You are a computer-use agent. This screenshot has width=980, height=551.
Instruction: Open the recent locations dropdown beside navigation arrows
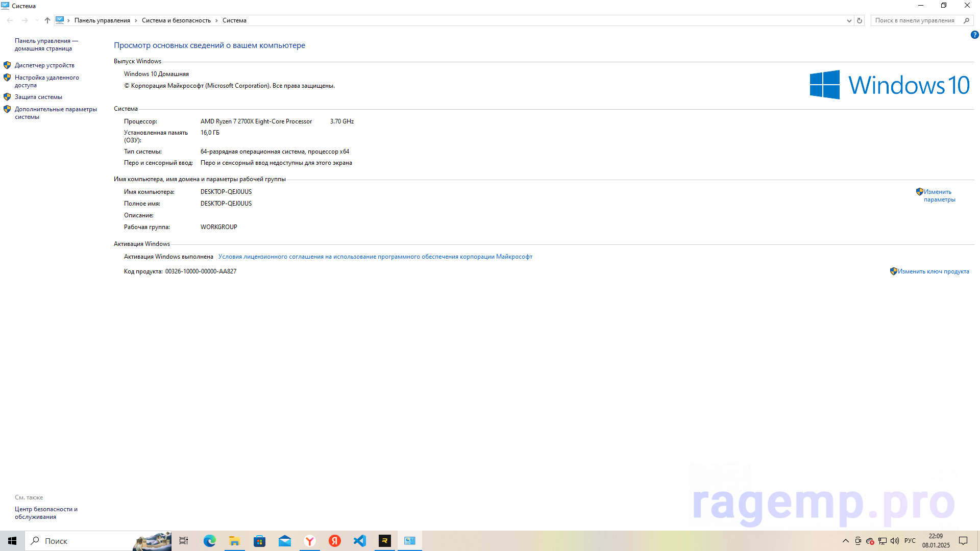tap(37, 20)
